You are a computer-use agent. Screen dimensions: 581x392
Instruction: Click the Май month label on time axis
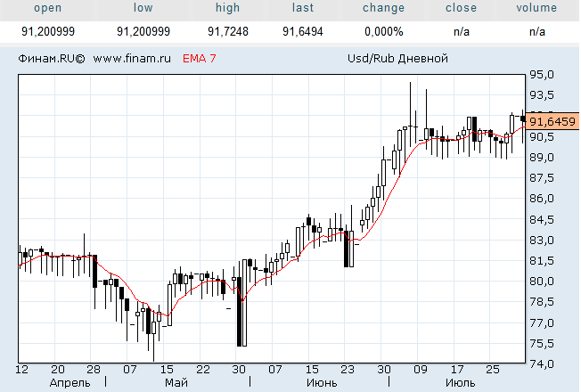[x=176, y=383]
